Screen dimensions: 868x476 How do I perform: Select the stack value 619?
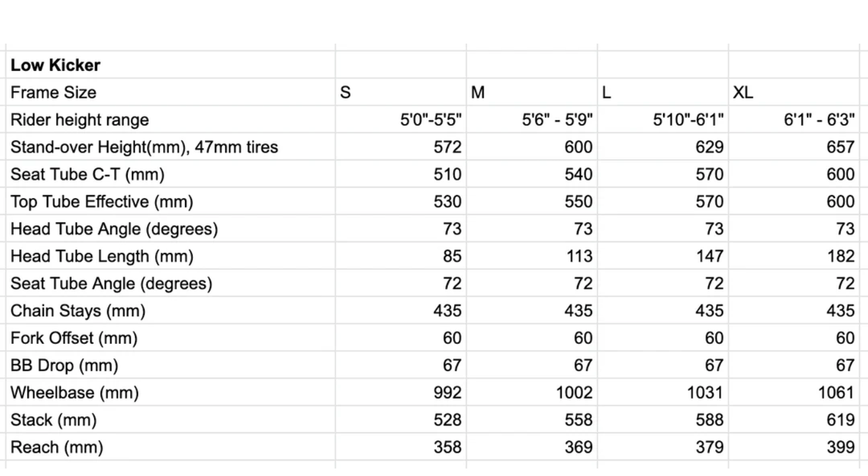840,421
